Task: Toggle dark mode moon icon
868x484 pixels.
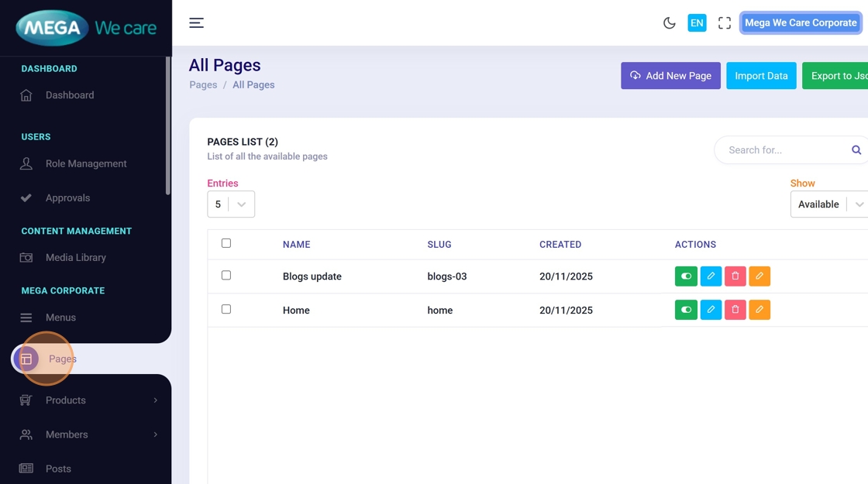Action: [x=670, y=23]
